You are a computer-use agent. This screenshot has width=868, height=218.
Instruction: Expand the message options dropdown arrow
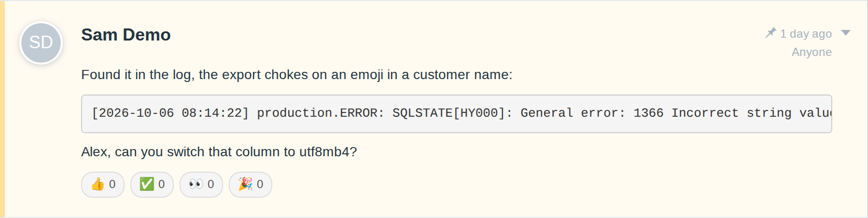pyautogui.click(x=845, y=33)
